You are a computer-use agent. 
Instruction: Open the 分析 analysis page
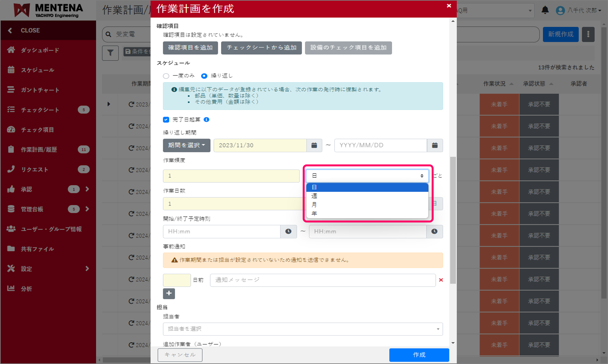[x=26, y=289]
